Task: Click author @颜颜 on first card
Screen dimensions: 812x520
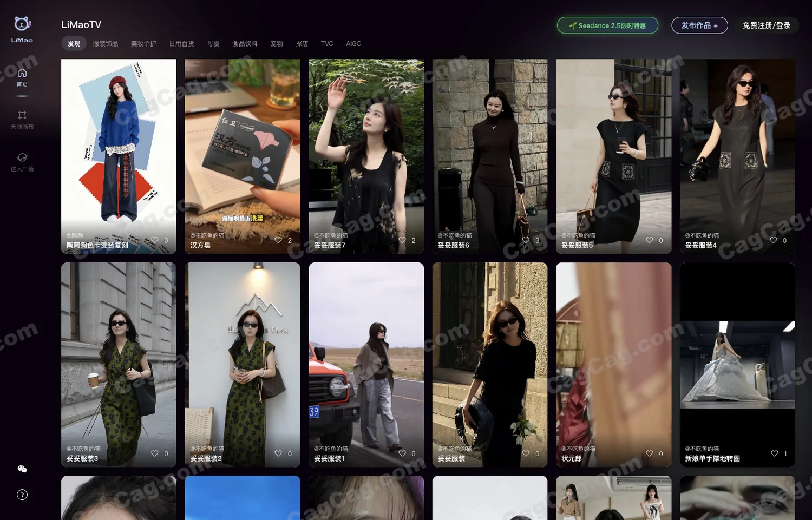Action: (x=75, y=235)
